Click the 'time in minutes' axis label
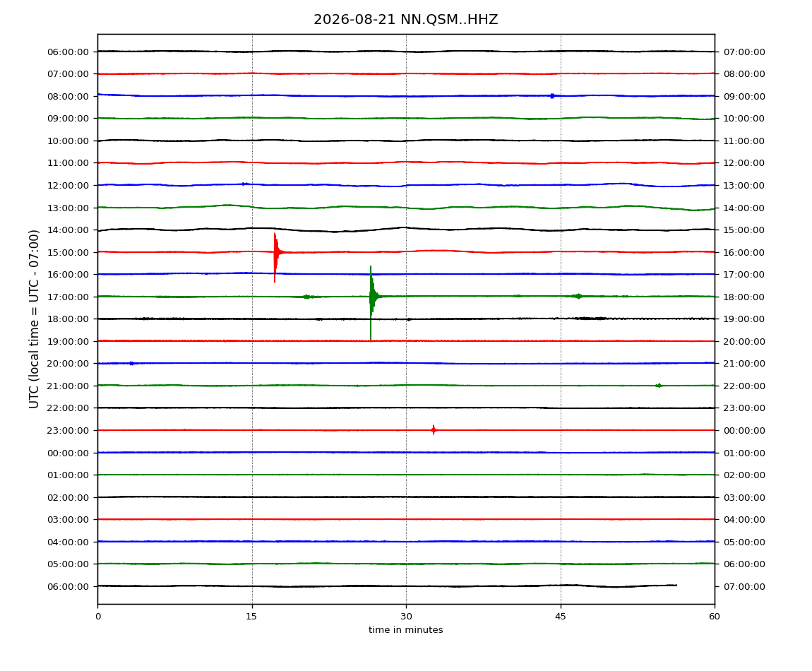This screenshot has width=812, height=671. [x=405, y=630]
